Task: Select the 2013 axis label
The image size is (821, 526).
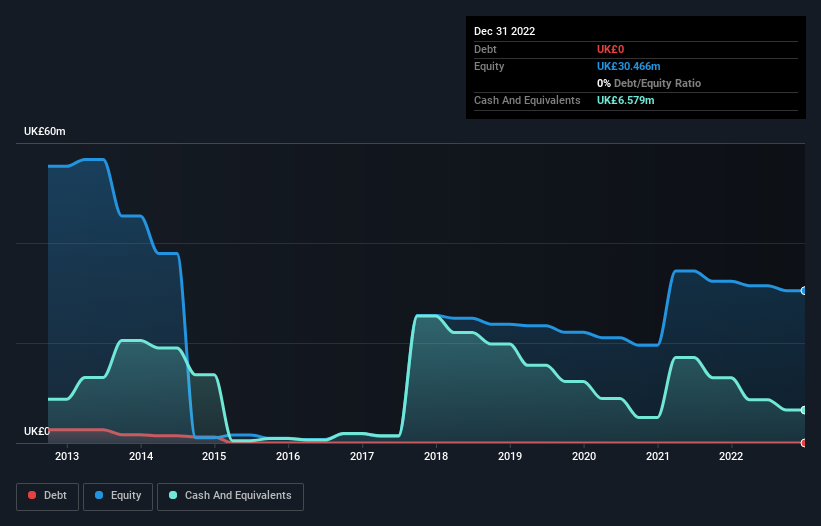Action: [67, 456]
